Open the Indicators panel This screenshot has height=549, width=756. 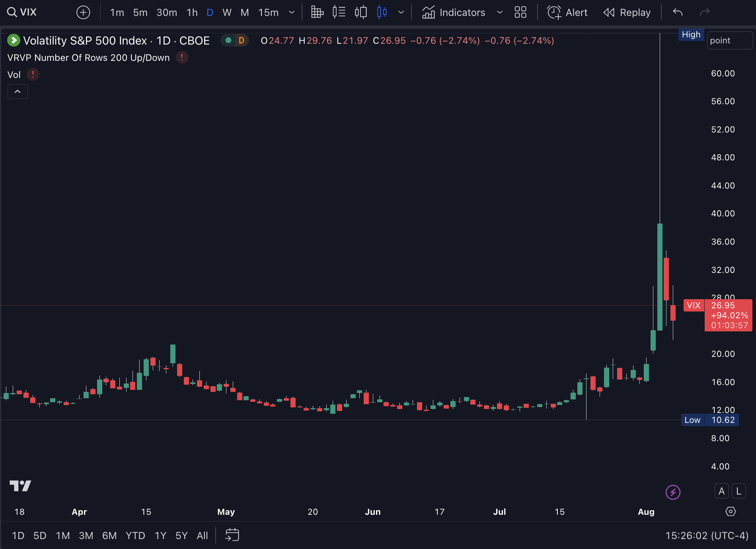coord(454,13)
